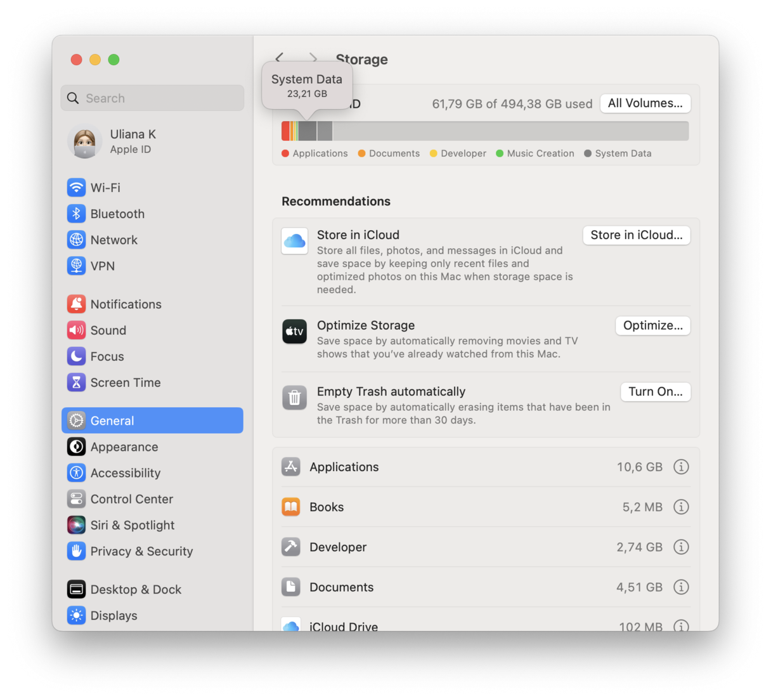Show details for Documents storage
771x700 pixels.
tap(681, 587)
